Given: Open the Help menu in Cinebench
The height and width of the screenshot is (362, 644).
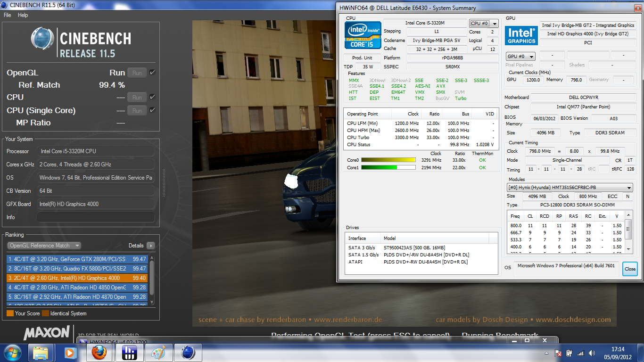Looking at the screenshot, I should [23, 15].
